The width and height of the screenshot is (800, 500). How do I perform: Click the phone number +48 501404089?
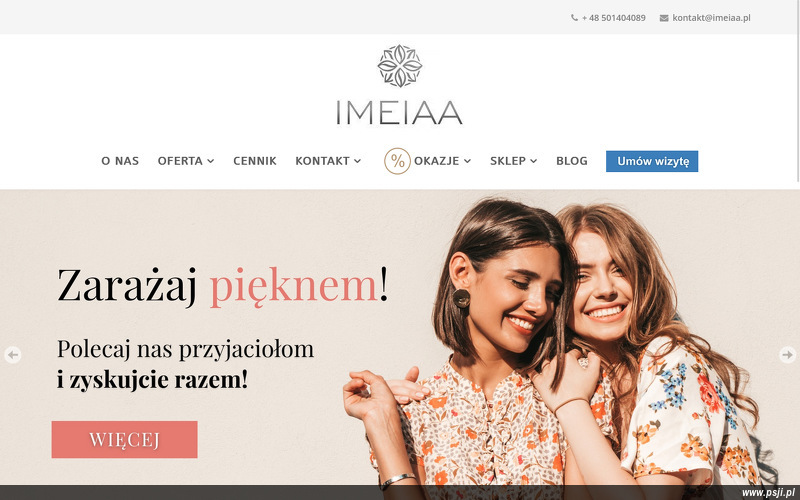tap(613, 18)
